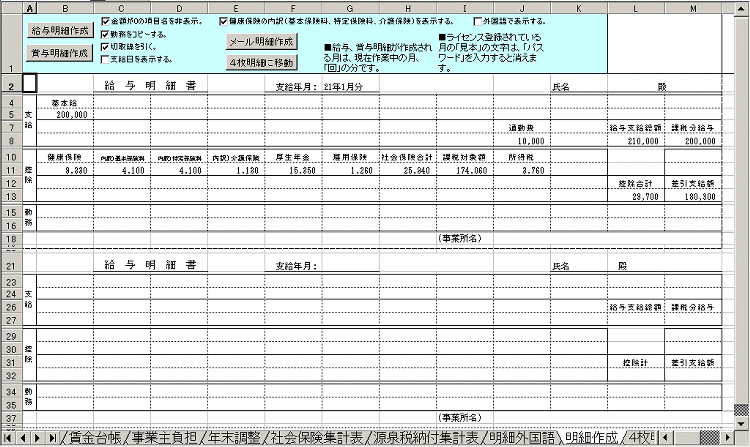The image size is (750, 447).
Task: Click the next-sheet tab navigation arrow
Action: tap(38, 438)
